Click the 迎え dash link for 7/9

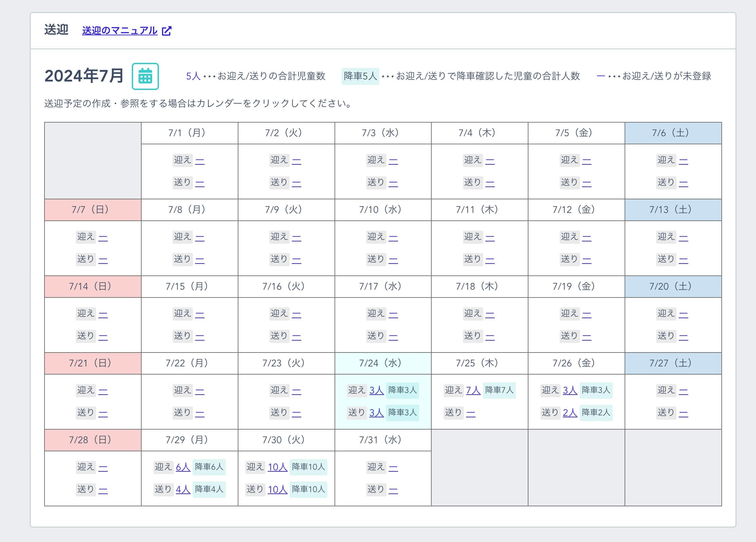pyautogui.click(x=296, y=237)
